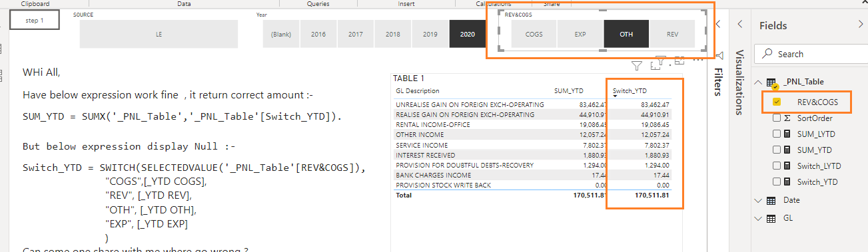Image resolution: width=868 pixels, height=252 pixels.
Task: Sort by GL Description column header
Action: coord(418,91)
